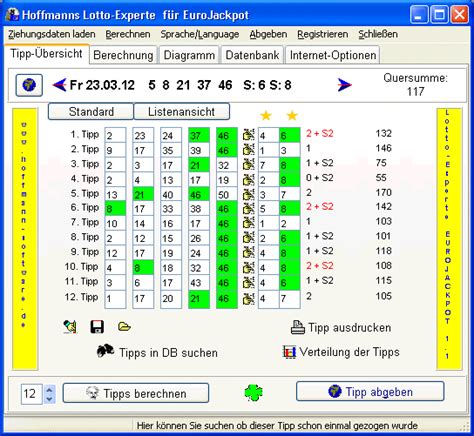Go to previous drawing with left arrow
This screenshot has width=474, height=436.
point(60,85)
